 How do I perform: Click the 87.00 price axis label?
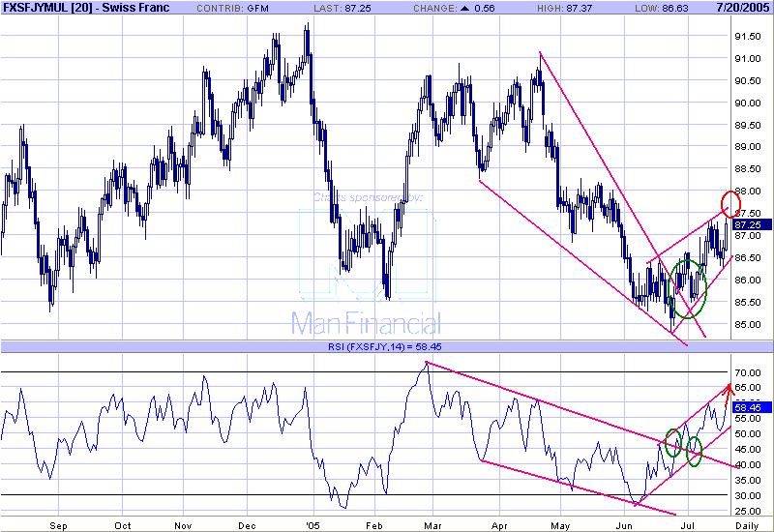click(747, 236)
